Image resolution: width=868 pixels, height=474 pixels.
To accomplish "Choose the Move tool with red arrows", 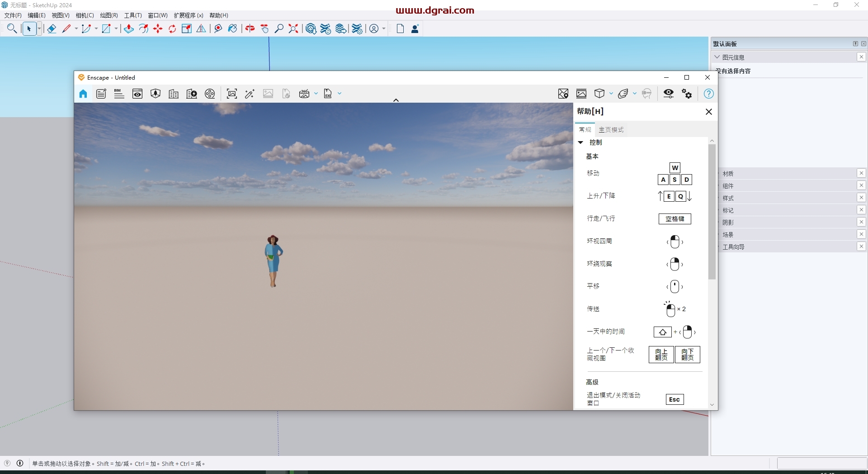I will 158,29.
